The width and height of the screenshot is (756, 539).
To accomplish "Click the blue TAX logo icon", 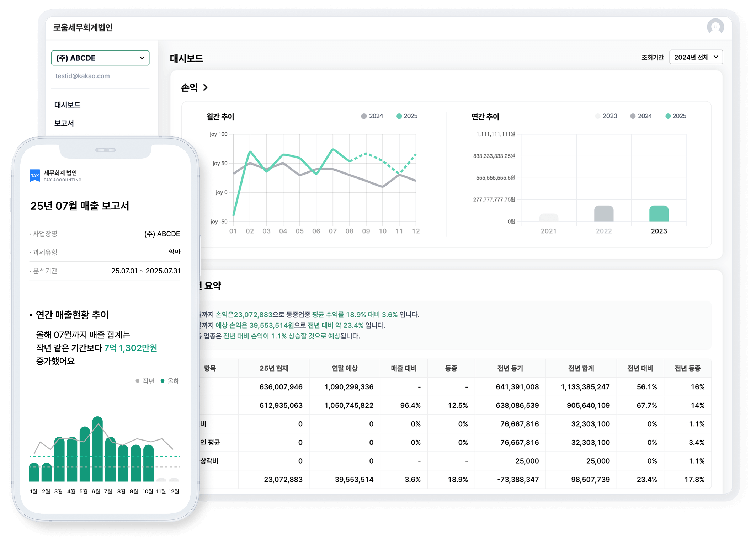I will 35,175.
